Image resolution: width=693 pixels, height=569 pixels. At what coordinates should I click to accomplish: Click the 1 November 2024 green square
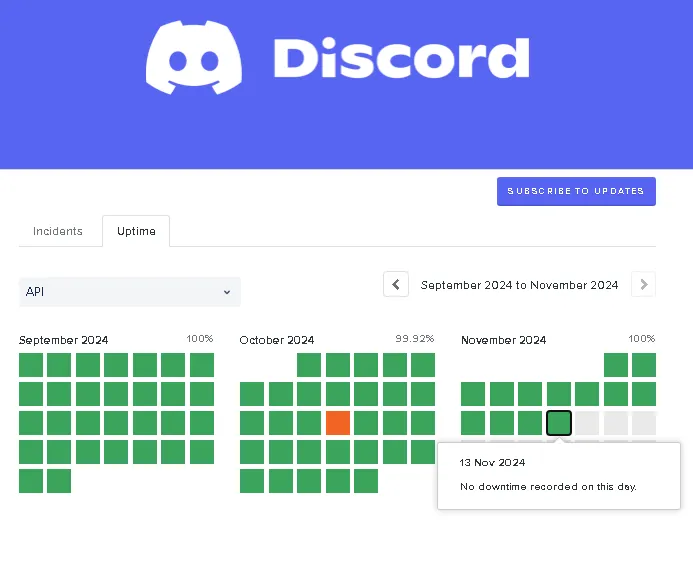click(x=616, y=365)
